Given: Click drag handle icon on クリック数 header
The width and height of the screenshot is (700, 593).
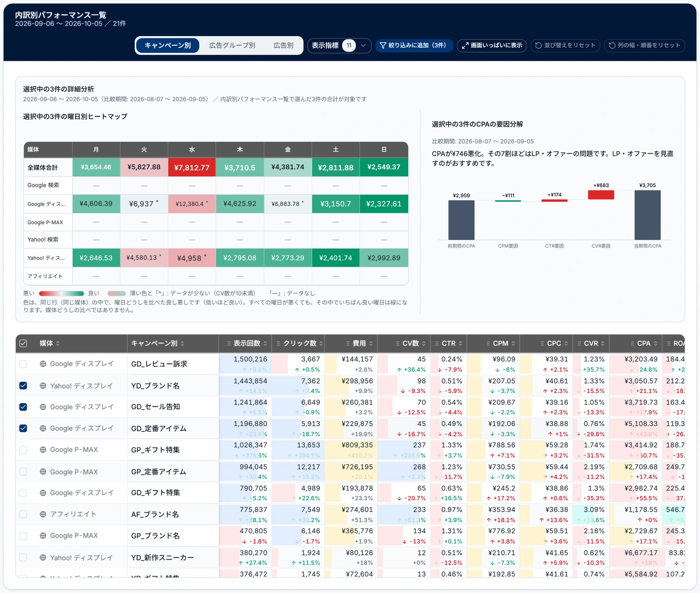Looking at the screenshot, I should tap(278, 343).
